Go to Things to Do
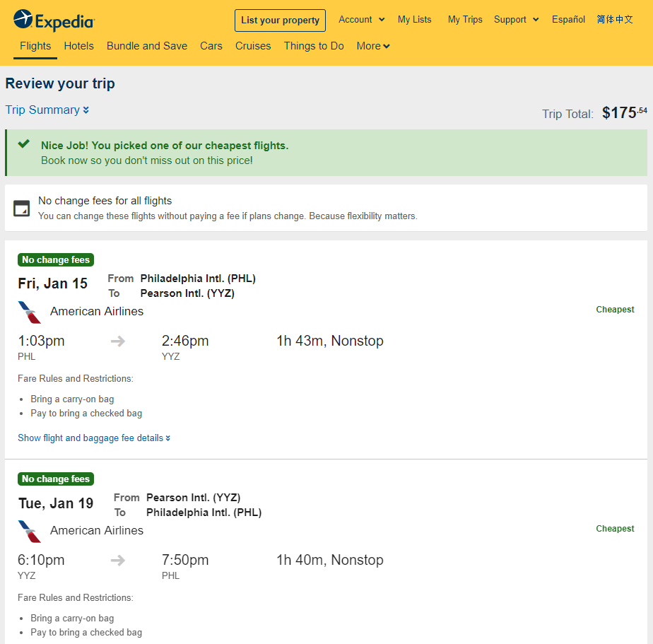This screenshot has width=653, height=644. click(x=314, y=46)
